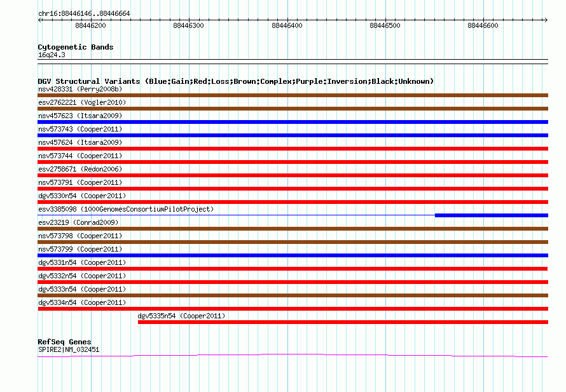
Task: Click nsv573799 (Cooper2011) label
Action: point(80,249)
